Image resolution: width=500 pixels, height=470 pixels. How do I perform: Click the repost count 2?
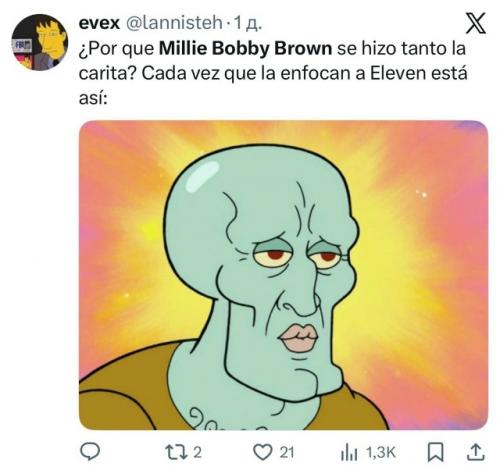197,453
